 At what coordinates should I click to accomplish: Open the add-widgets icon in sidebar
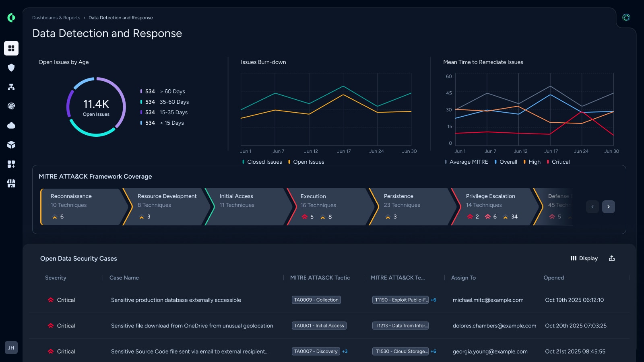point(11,164)
